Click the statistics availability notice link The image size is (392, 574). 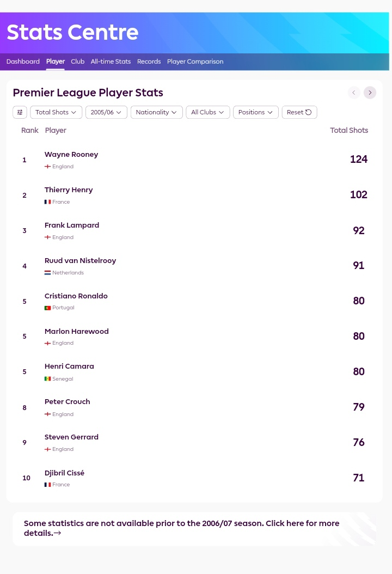tap(181, 528)
